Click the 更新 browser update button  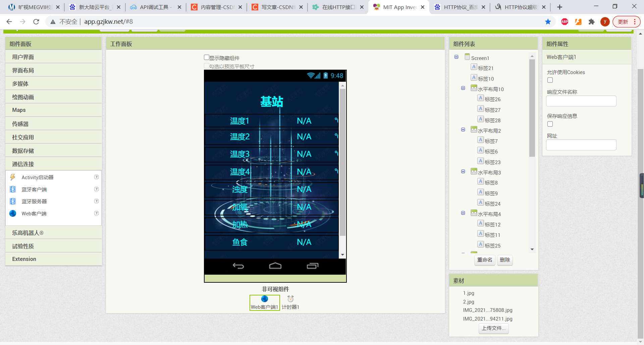pos(626,22)
